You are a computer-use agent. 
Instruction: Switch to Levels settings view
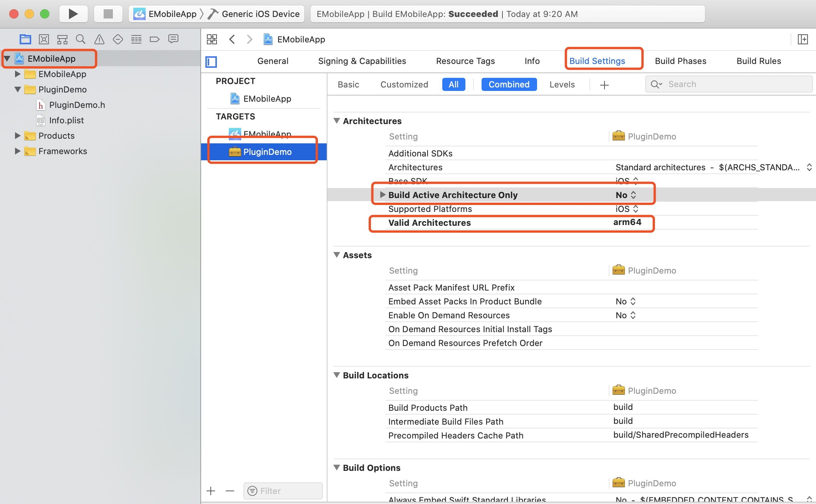tap(562, 84)
